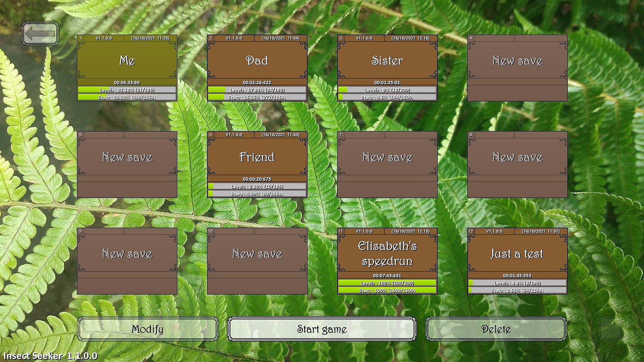Screen dimensions: 644x362
Task: Select the "Sister" save slot
Action: tap(387, 61)
